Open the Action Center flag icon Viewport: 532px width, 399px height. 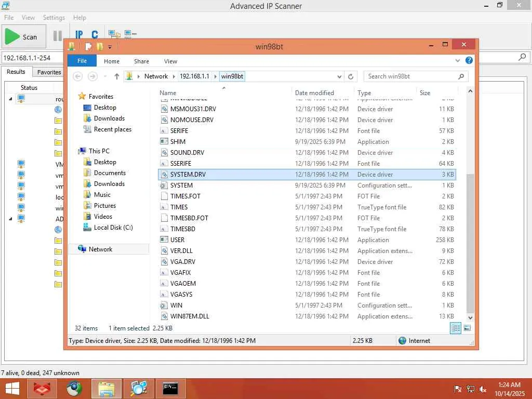pyautogui.click(x=458, y=389)
